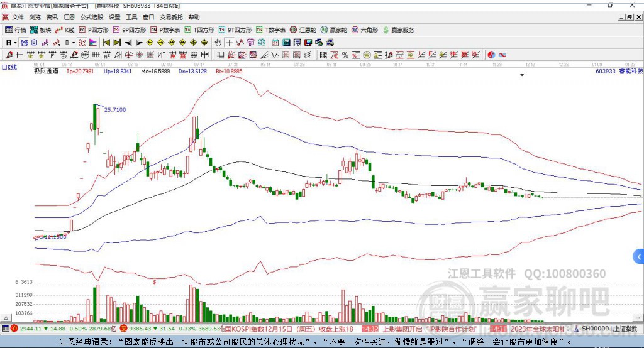Select the red fan lines tool
Screen dimensions: 644x348
tap(231, 55)
